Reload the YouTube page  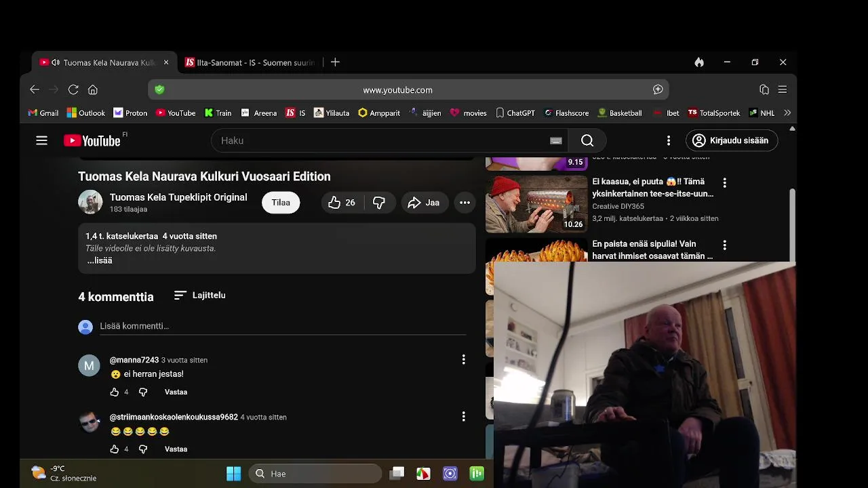coord(73,89)
